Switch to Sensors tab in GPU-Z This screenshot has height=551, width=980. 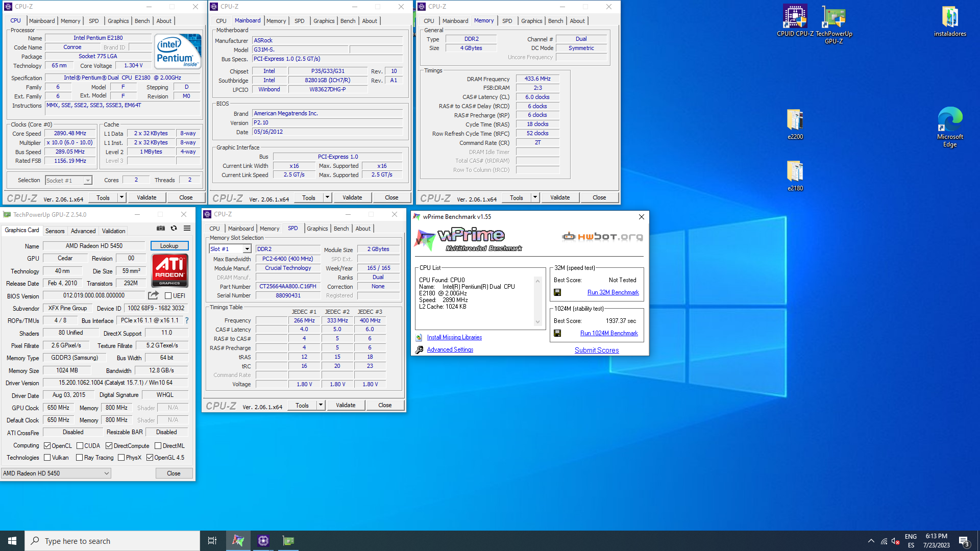tap(55, 231)
